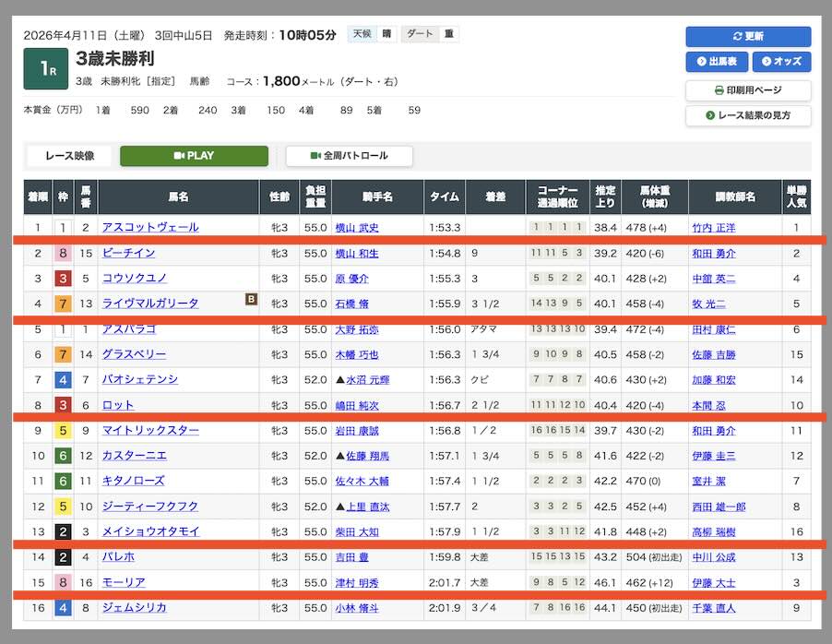The image size is (832, 644).
Task: Click the 更新 refresh button
Action: click(747, 36)
